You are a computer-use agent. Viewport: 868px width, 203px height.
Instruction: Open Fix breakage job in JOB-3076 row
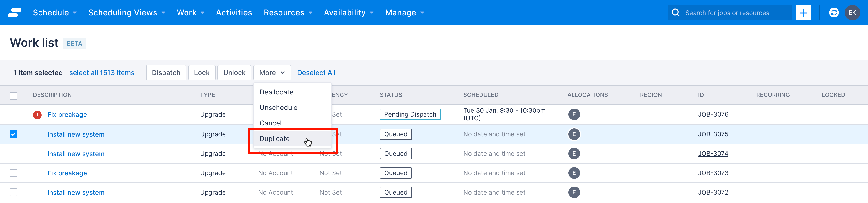67,115
